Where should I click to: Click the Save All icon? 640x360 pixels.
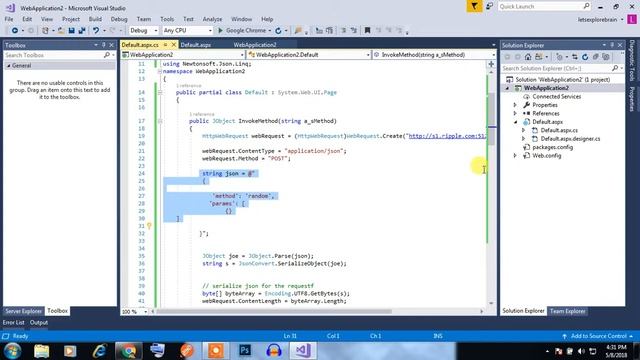[x=82, y=31]
